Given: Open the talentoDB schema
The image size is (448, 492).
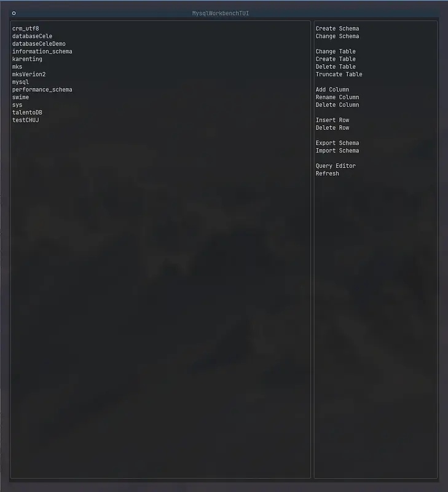Looking at the screenshot, I should click(27, 113).
